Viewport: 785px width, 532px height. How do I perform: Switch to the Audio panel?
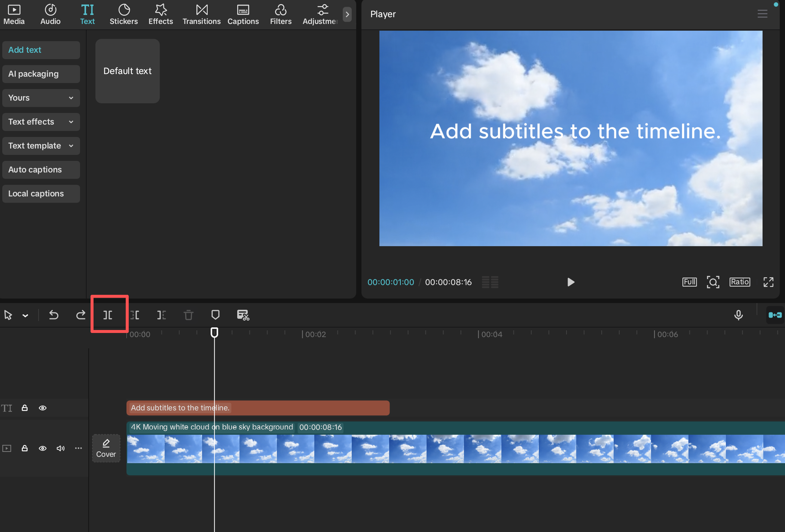coord(50,14)
